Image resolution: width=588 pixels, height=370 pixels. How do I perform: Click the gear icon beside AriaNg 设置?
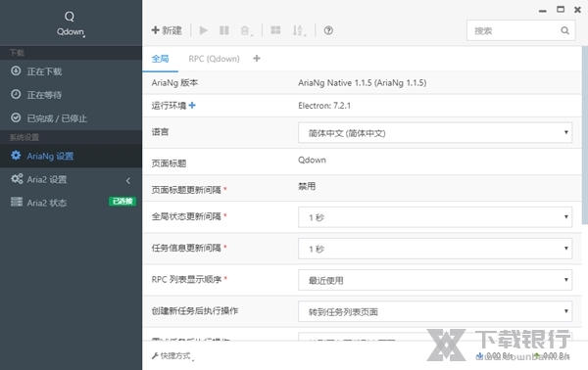[x=16, y=156]
